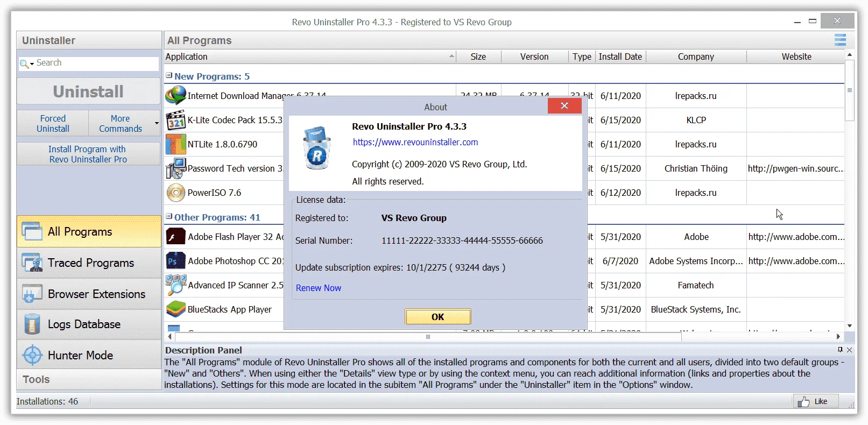Screen dimensions: 868x425
Task: Click the Adobe Flash Player icon
Action: pos(175,237)
